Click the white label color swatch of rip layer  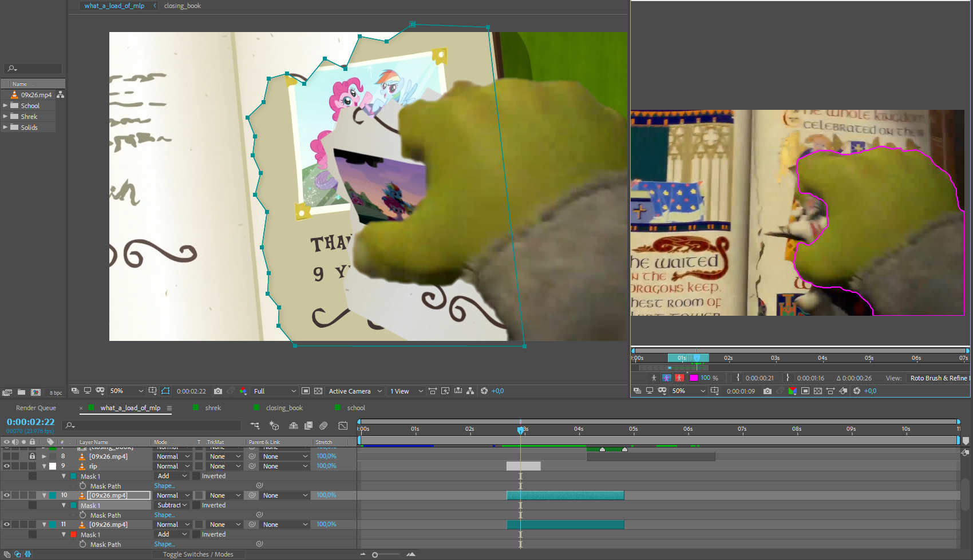pos(52,466)
